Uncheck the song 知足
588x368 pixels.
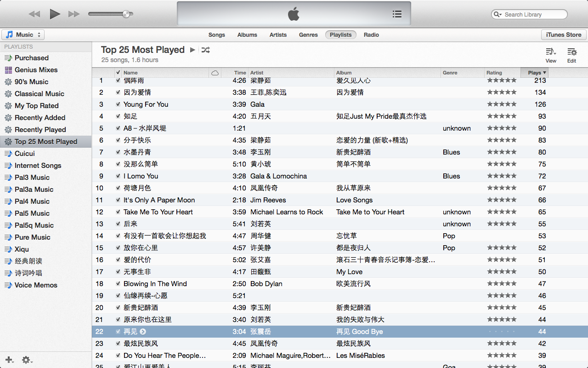(x=118, y=116)
